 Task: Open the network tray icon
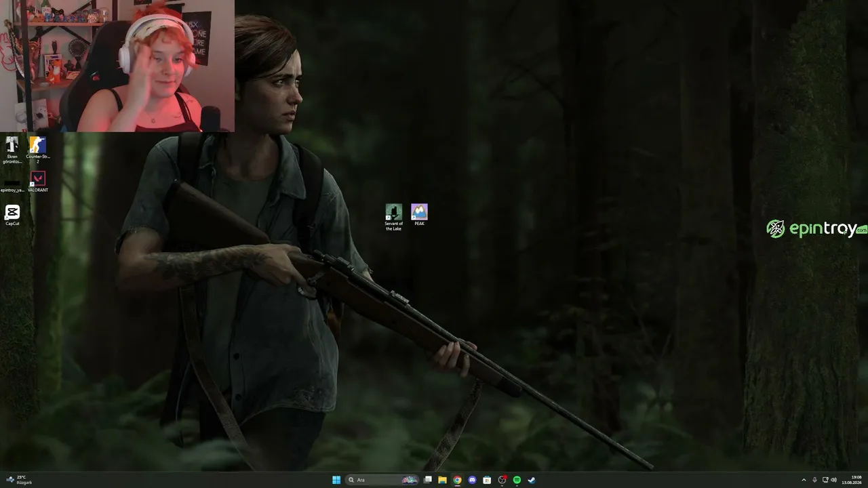825,480
